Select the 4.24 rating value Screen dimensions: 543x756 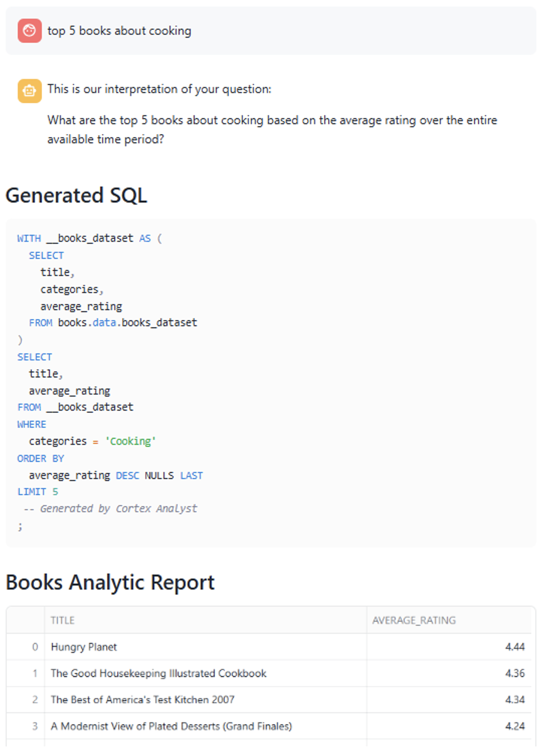[x=514, y=726]
